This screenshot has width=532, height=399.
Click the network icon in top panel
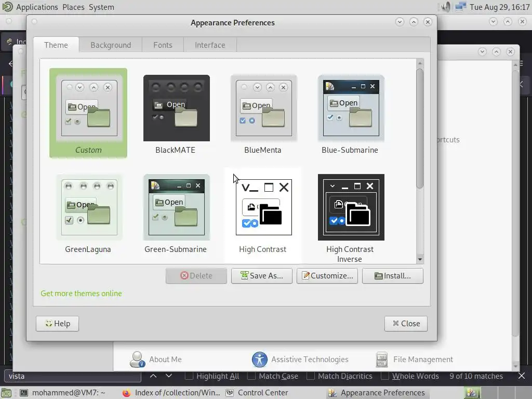pos(460,7)
